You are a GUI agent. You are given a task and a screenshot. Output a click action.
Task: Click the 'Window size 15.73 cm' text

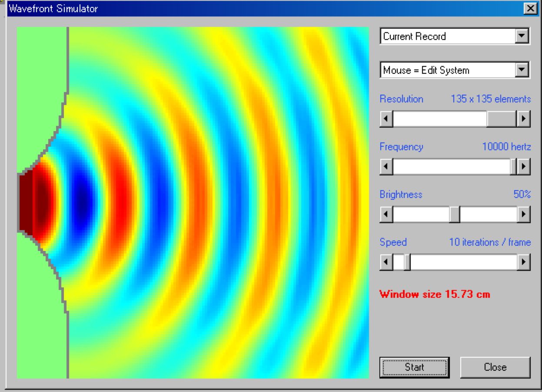(435, 294)
